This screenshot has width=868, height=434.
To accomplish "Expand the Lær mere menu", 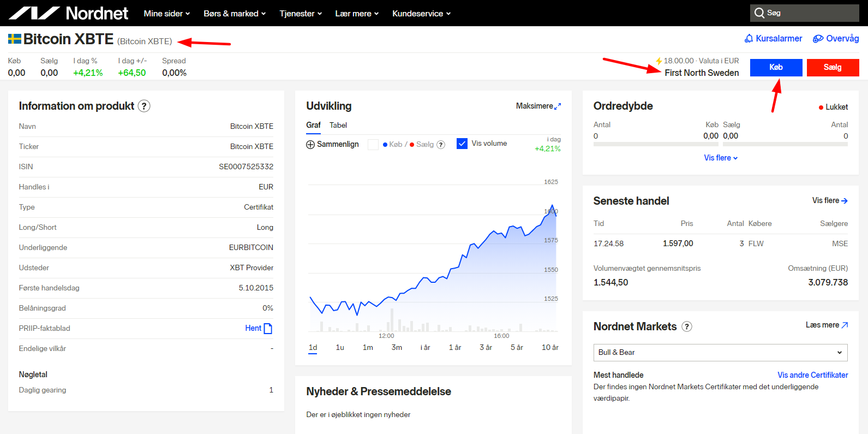I will click(x=357, y=13).
